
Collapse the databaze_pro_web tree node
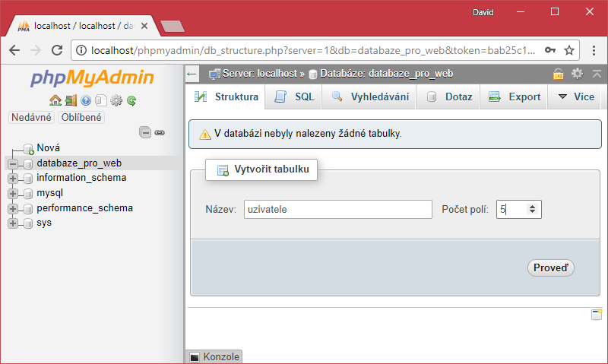pos(13,164)
